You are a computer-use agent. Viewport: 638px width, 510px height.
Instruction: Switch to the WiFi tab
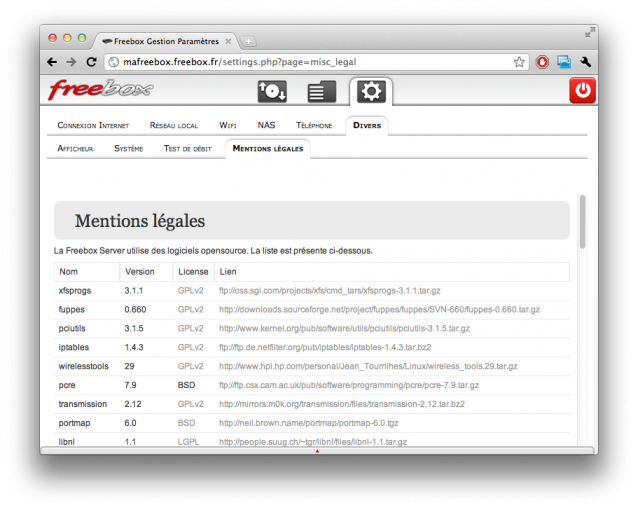click(x=227, y=125)
